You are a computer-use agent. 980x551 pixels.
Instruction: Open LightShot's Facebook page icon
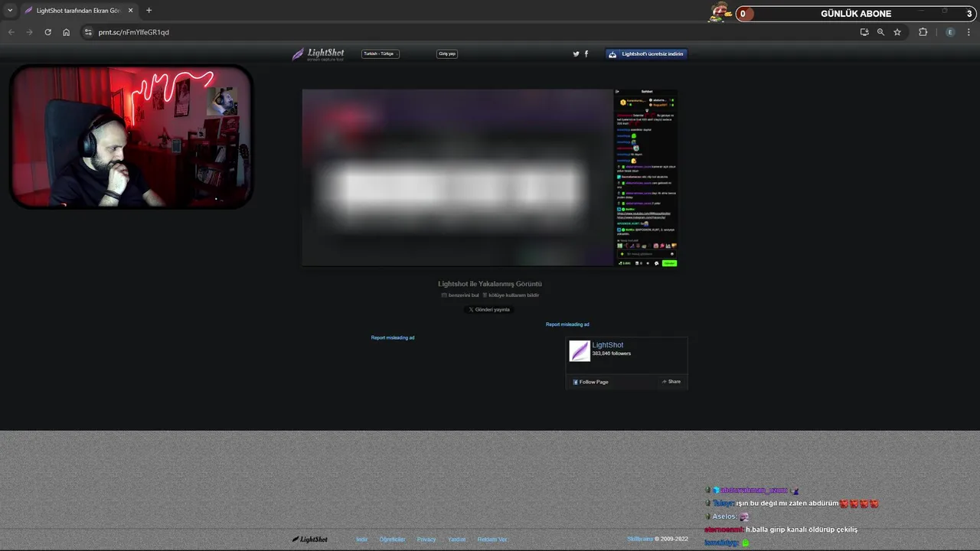point(586,54)
